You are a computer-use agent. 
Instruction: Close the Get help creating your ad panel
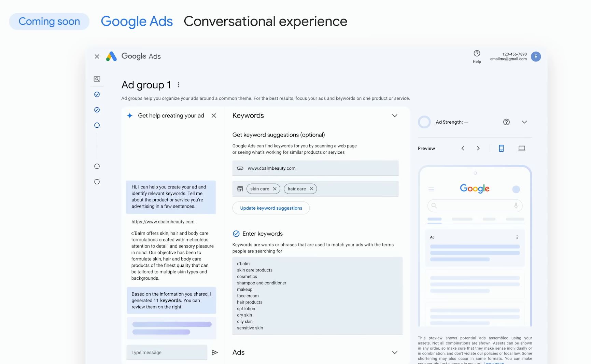click(214, 115)
